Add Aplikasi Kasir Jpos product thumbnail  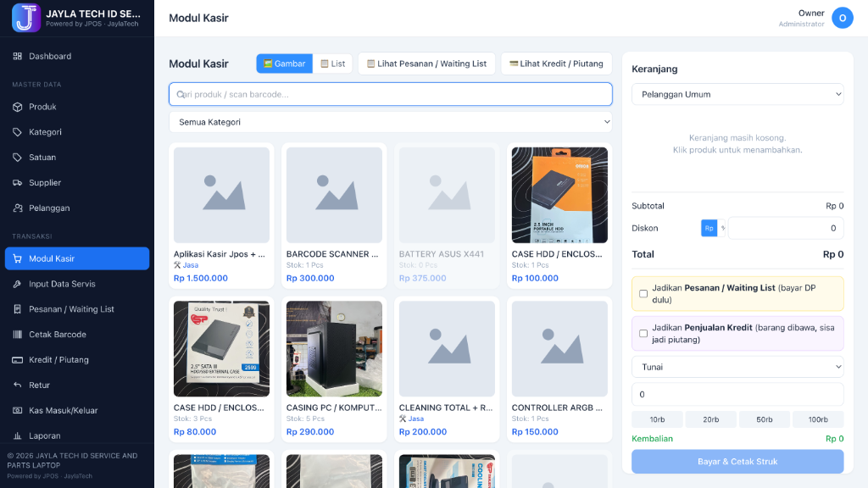pyautogui.click(x=221, y=195)
